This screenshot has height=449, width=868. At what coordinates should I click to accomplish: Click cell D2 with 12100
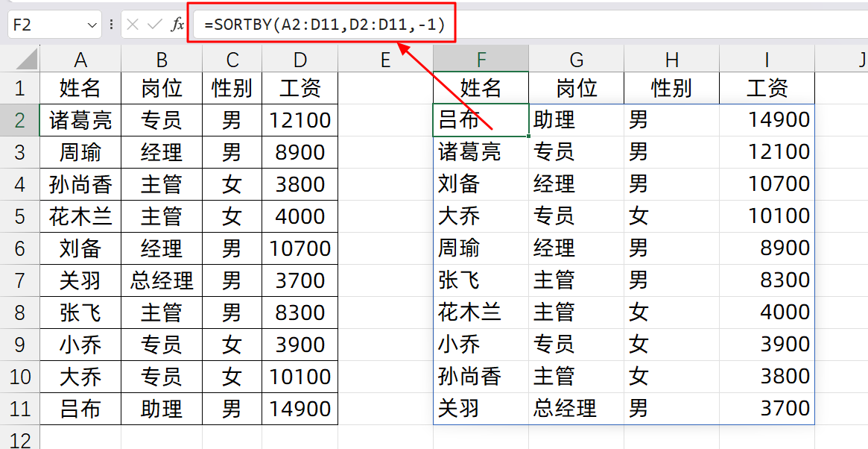point(300,120)
